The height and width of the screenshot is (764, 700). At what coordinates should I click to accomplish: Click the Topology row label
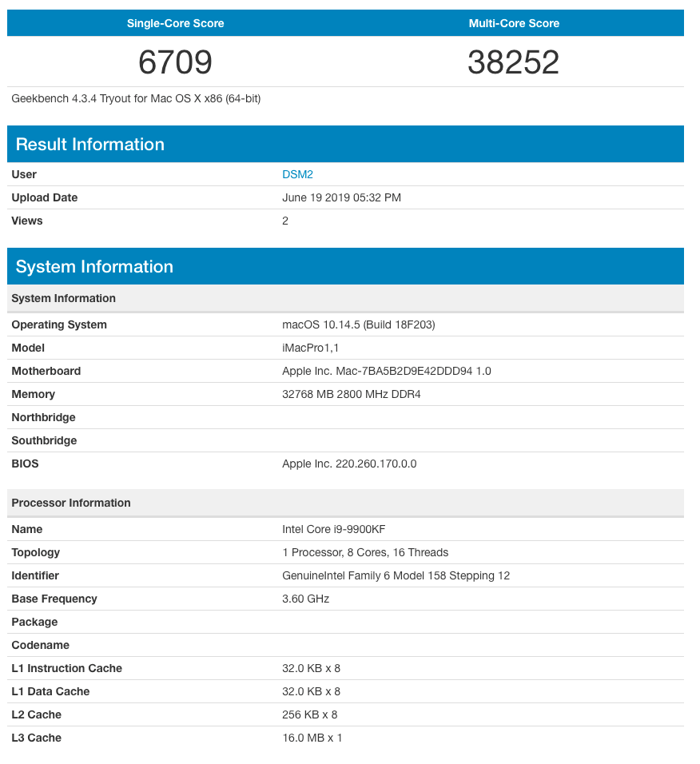click(x=36, y=552)
